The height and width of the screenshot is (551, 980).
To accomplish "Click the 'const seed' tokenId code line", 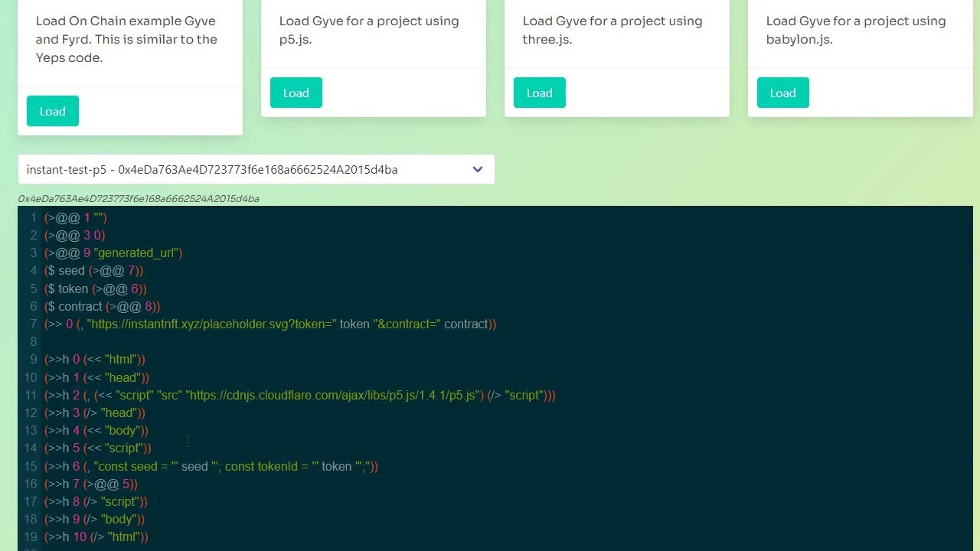I will [211, 466].
